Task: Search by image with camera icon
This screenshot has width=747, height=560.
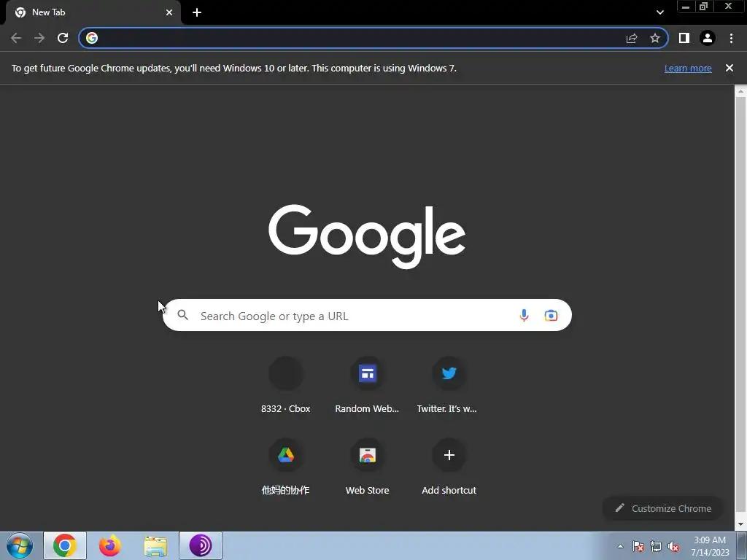Action: (x=551, y=315)
